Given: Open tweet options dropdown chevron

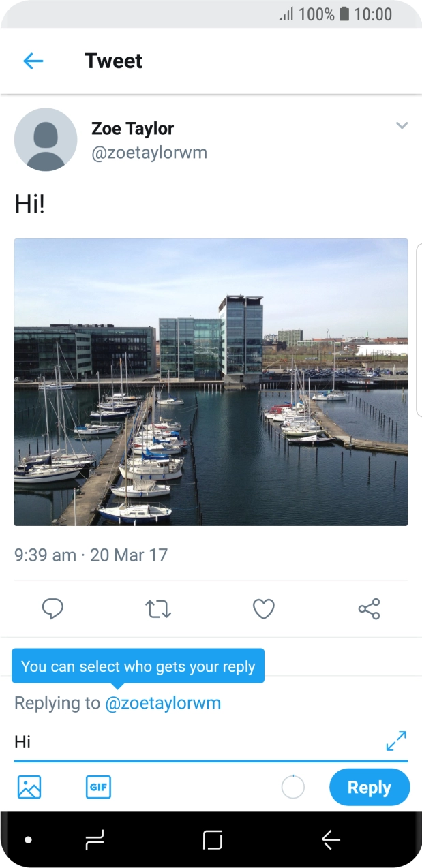Looking at the screenshot, I should click(x=402, y=125).
